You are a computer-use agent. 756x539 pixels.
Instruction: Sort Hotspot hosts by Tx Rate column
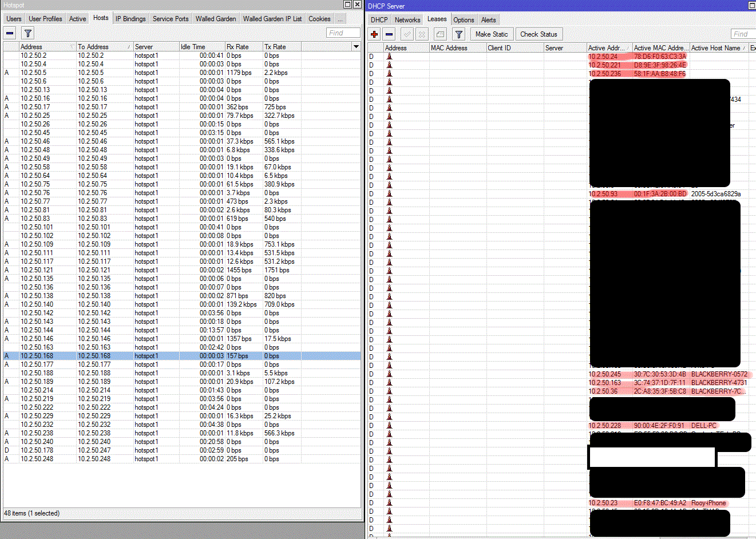pyautogui.click(x=282, y=47)
